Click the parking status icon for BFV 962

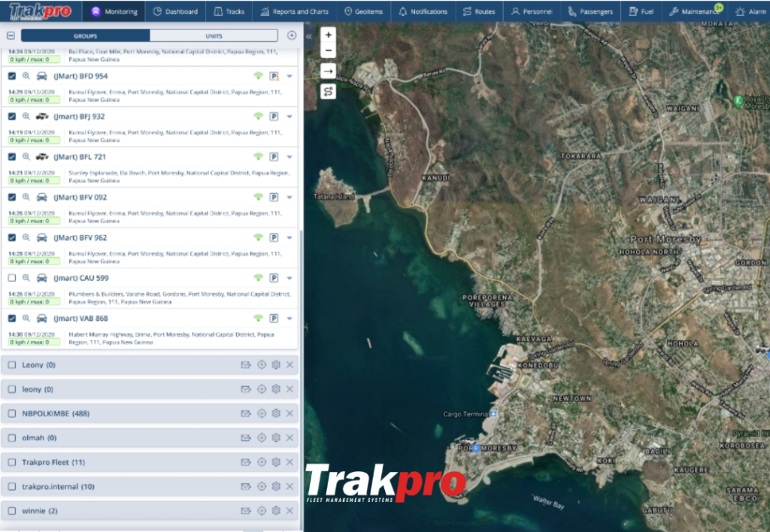(x=275, y=237)
